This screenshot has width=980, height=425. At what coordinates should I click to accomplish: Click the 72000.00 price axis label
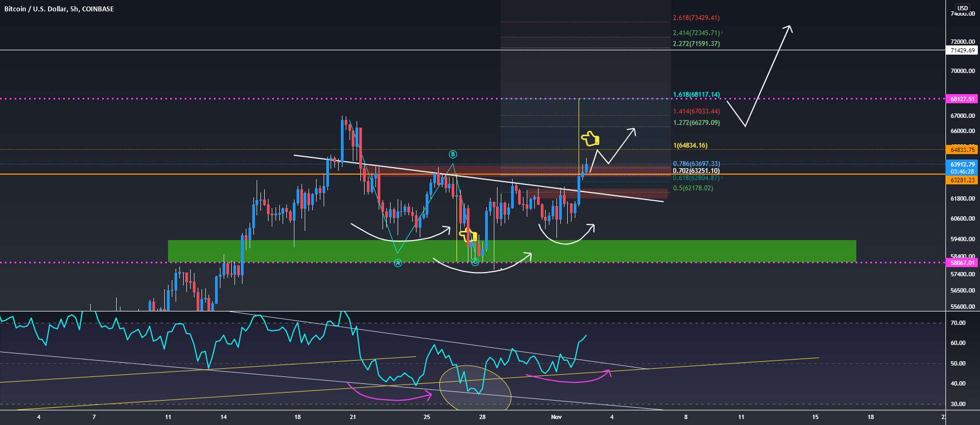click(963, 42)
